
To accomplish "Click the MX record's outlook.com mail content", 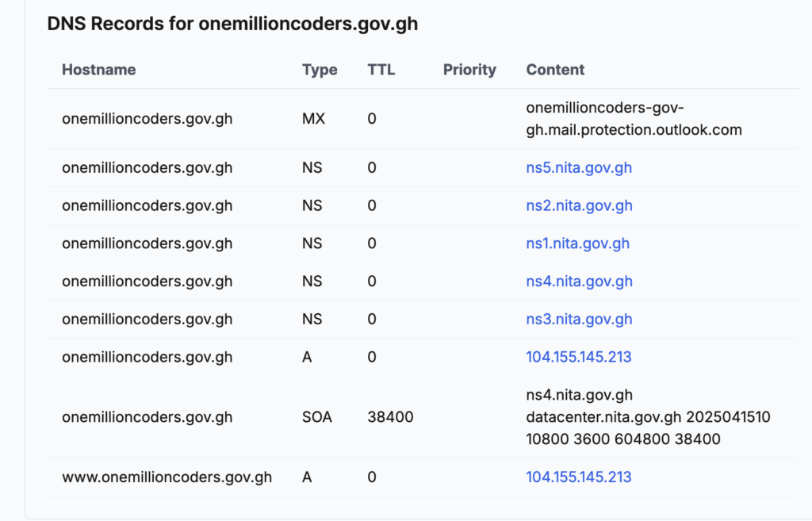I will [x=634, y=119].
